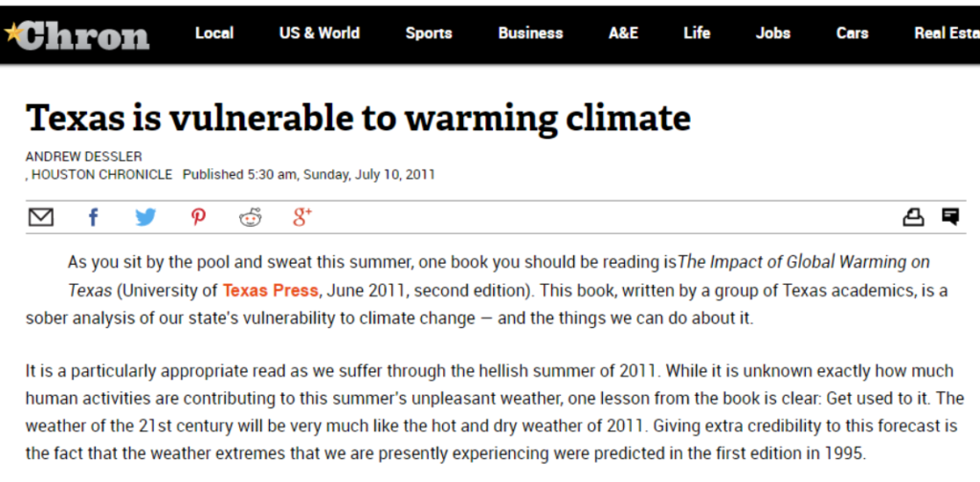Share the article on Google Plus

302,216
